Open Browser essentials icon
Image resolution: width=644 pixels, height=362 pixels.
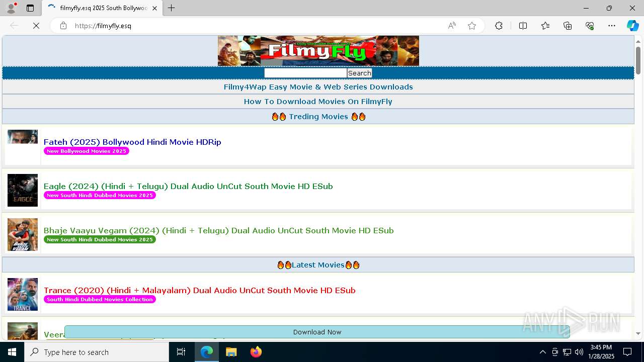tap(590, 26)
